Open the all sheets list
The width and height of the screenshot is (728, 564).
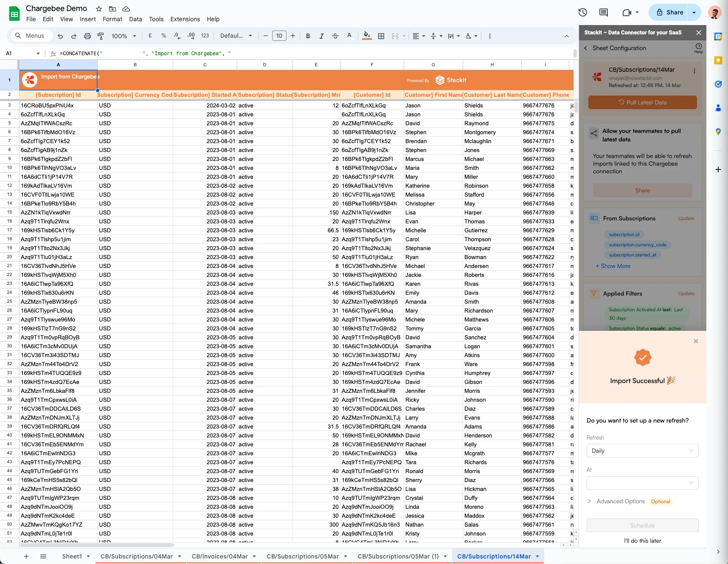click(43, 556)
